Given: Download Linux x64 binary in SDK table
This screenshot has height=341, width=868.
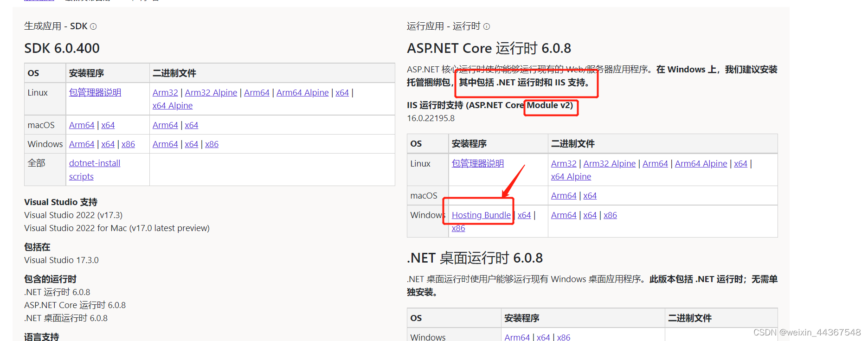Looking at the screenshot, I should click(x=342, y=92).
